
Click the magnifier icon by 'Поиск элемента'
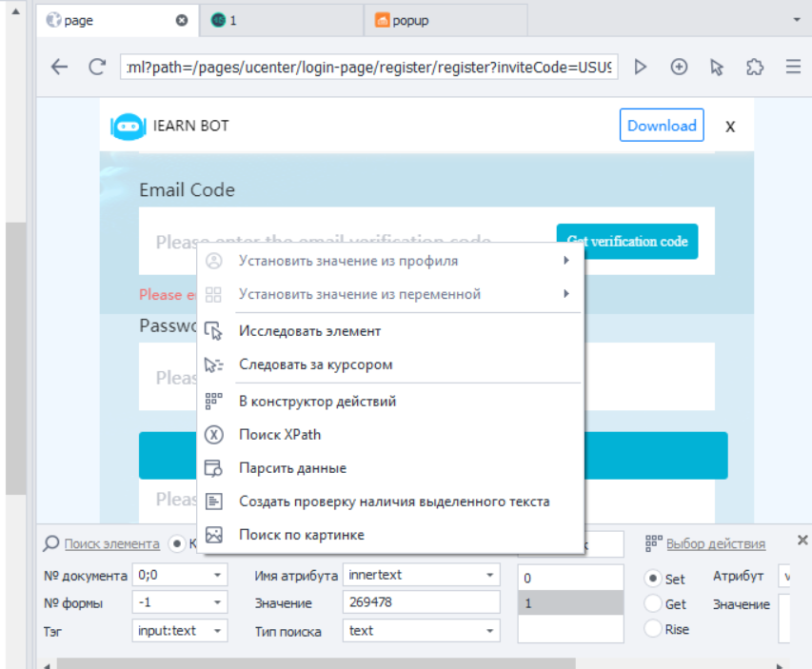(x=50, y=543)
